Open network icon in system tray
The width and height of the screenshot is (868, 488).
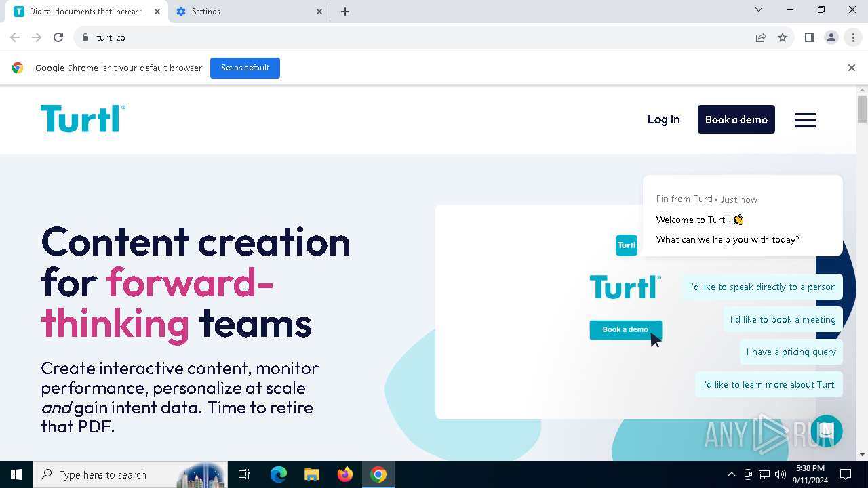tap(764, 474)
